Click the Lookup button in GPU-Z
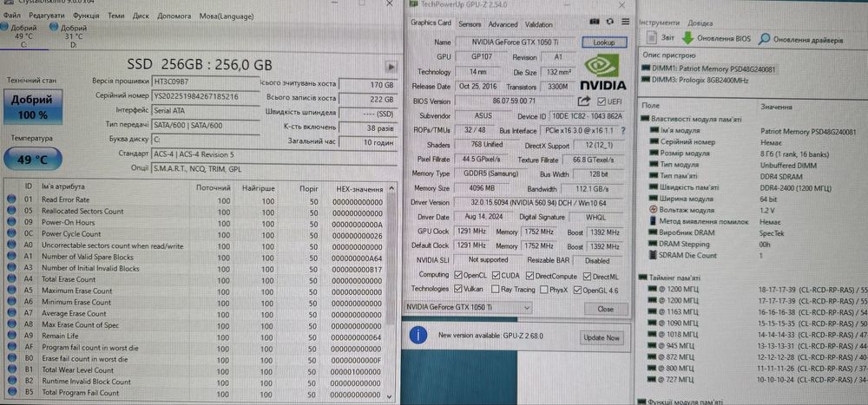 [604, 42]
